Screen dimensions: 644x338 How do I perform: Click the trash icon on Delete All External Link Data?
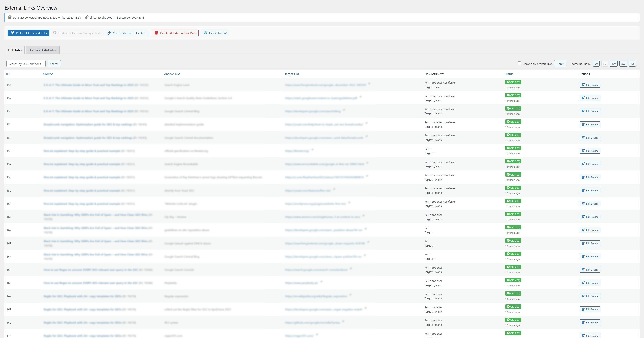(157, 33)
